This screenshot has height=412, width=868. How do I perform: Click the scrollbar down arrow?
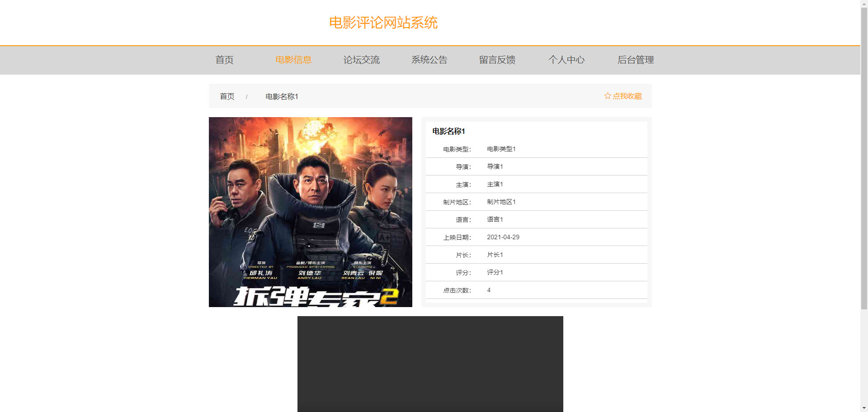tap(864, 408)
